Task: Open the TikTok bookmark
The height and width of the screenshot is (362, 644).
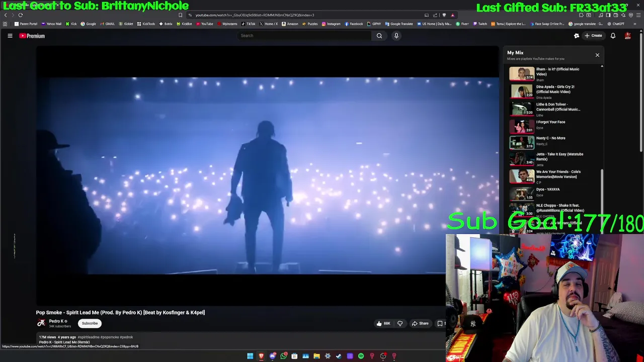Action: [x=248, y=24]
